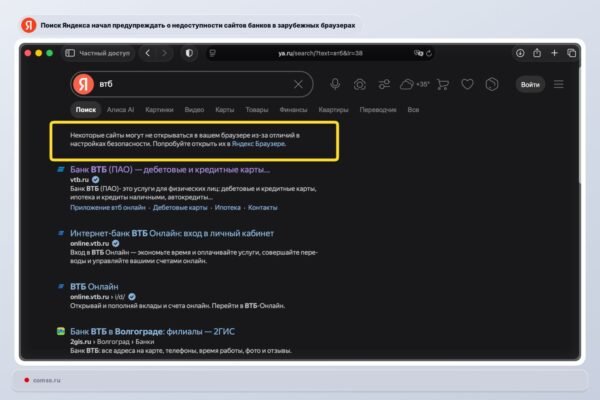Start voice search with microphone icon
The width and height of the screenshot is (600, 400).
335,84
